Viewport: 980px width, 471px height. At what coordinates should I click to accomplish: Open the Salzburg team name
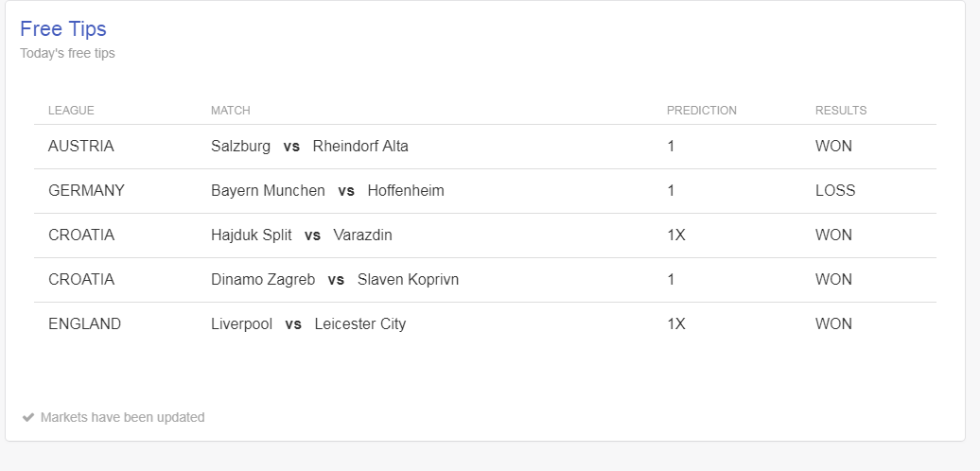[x=240, y=147]
